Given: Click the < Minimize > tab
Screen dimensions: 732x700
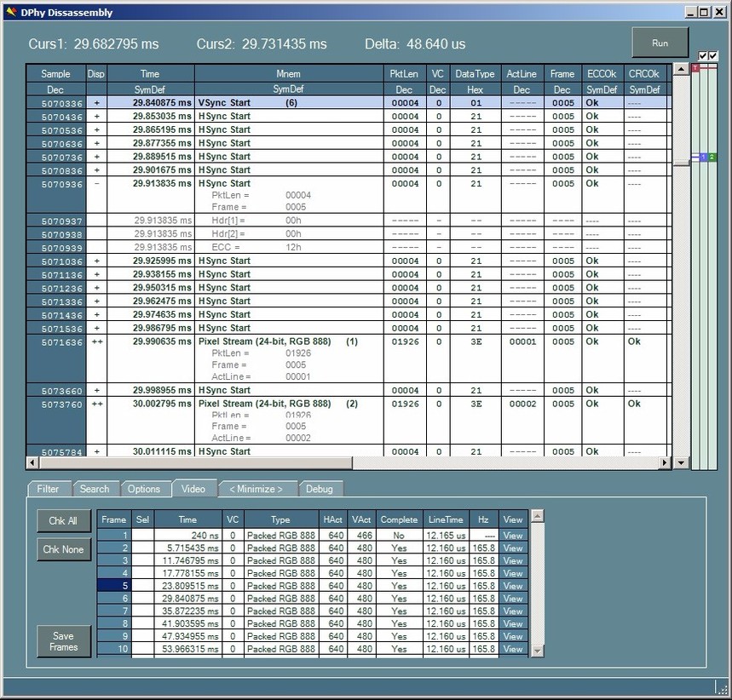Looking at the screenshot, I should pos(256,489).
